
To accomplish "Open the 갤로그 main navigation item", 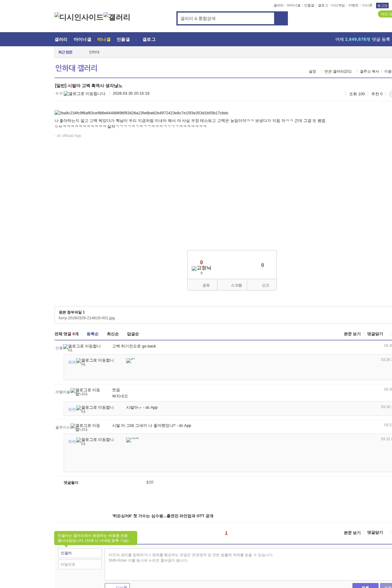I will (149, 40).
